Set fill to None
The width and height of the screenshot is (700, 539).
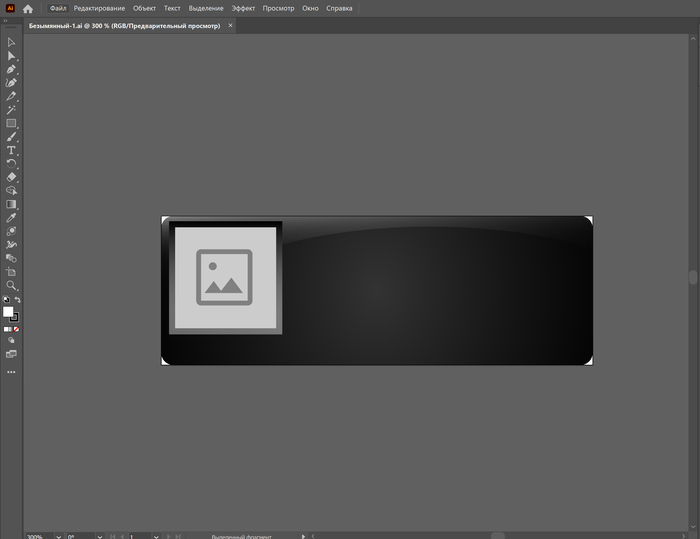(17, 329)
